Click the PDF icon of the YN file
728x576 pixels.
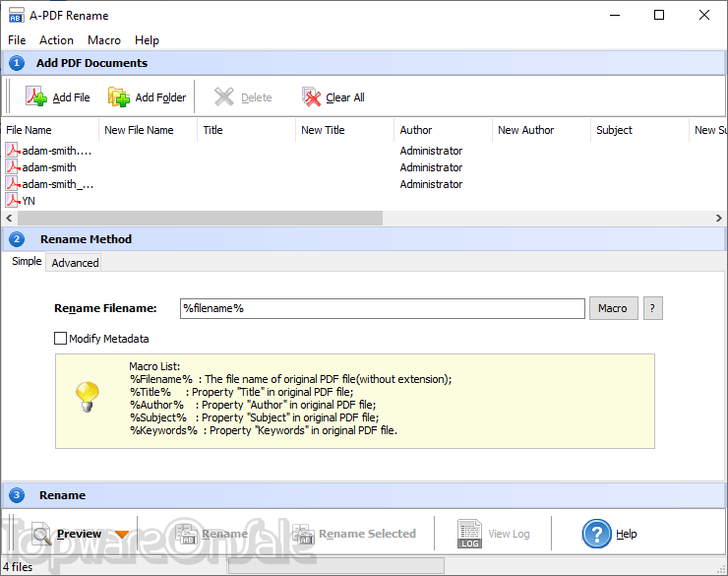(x=13, y=200)
